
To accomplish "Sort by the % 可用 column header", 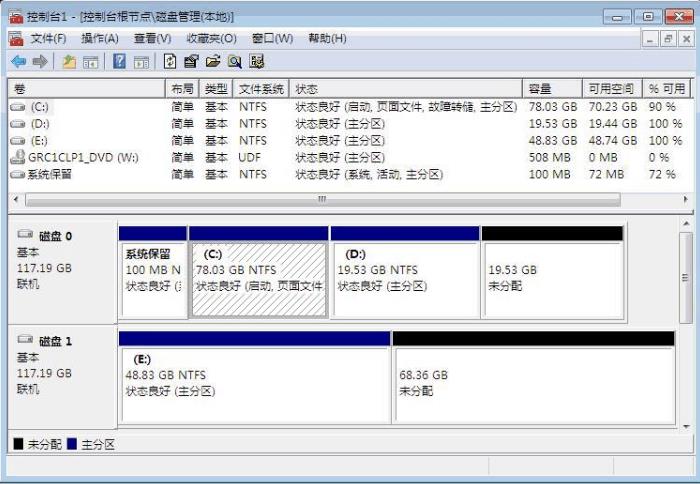I will (x=667, y=89).
